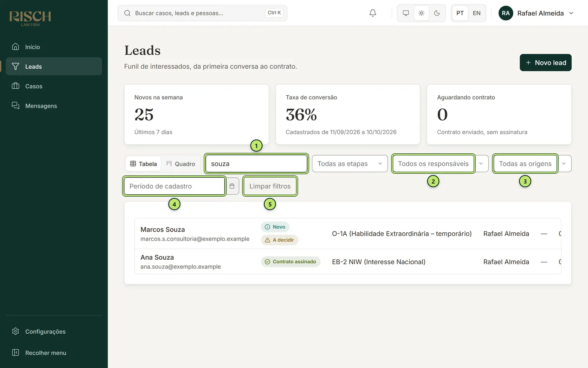This screenshot has width=588, height=368.
Task: Switch to Tabela view
Action: pyautogui.click(x=143, y=164)
